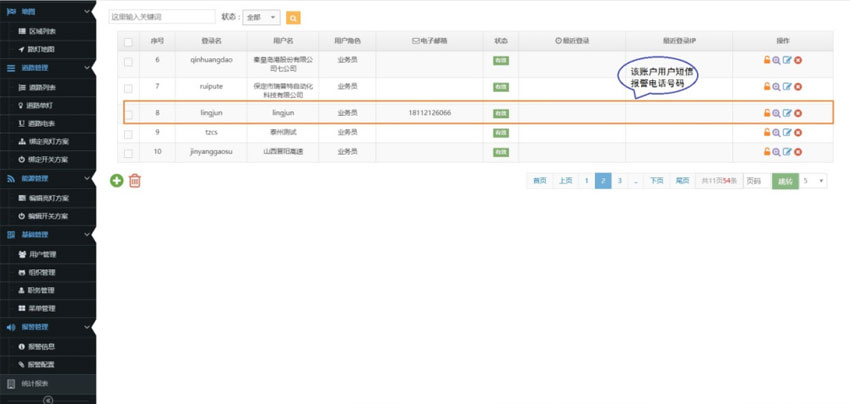Click the edit icon for lingjun
Viewport: 850px width, 404px height.
(787, 113)
